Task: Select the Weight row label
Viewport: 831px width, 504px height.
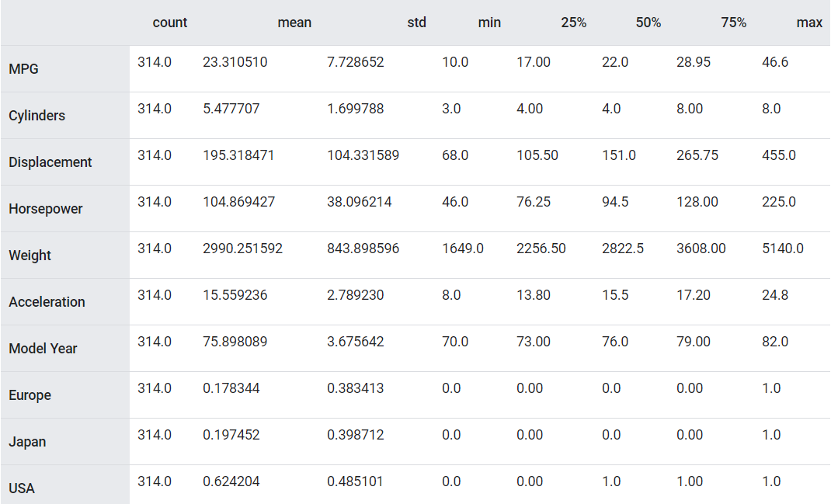Action: click(x=30, y=255)
